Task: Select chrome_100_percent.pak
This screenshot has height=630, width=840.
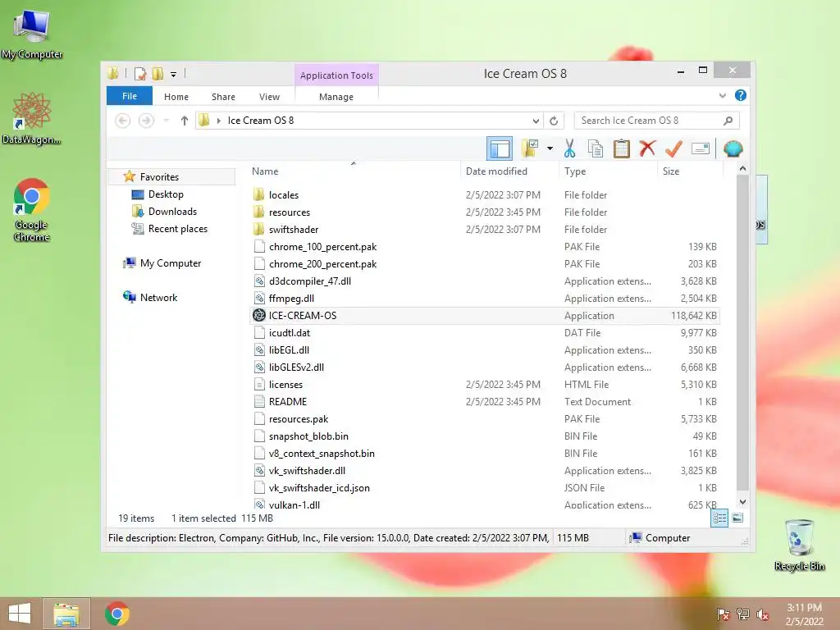Action: point(485,247)
